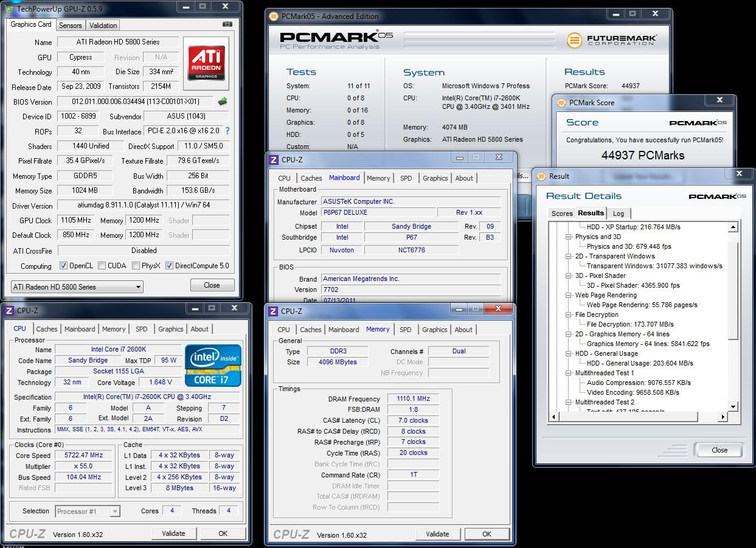756x548 pixels.
Task: Open About tab in the Memory CPU-Z window
Action: (x=463, y=330)
